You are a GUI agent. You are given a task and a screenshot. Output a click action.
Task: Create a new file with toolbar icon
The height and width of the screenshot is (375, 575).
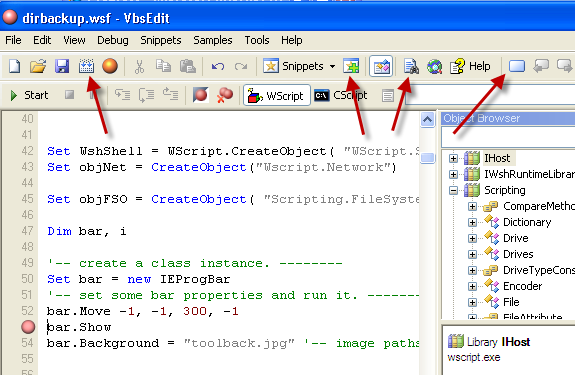coord(14,66)
